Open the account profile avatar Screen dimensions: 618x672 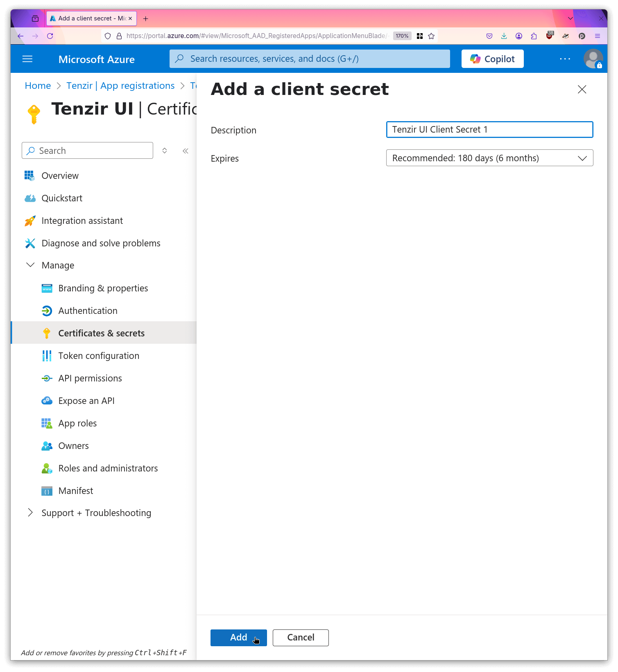(x=593, y=59)
